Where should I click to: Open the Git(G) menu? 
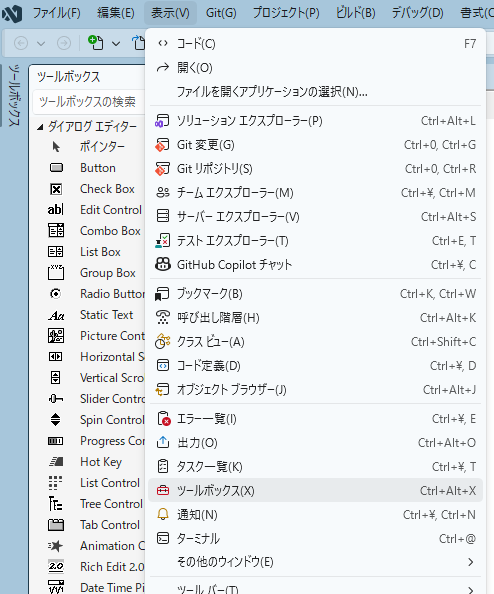[x=221, y=13]
